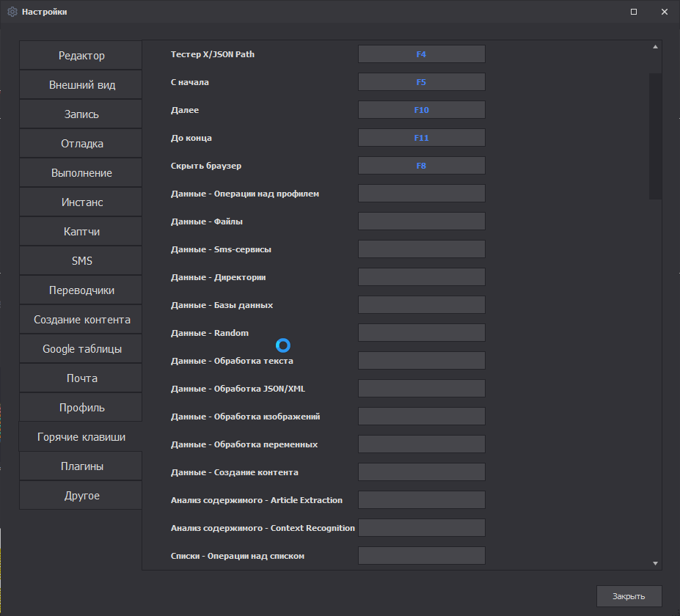The image size is (680, 616).
Task: Select the Каптчи tab
Action: [81, 232]
